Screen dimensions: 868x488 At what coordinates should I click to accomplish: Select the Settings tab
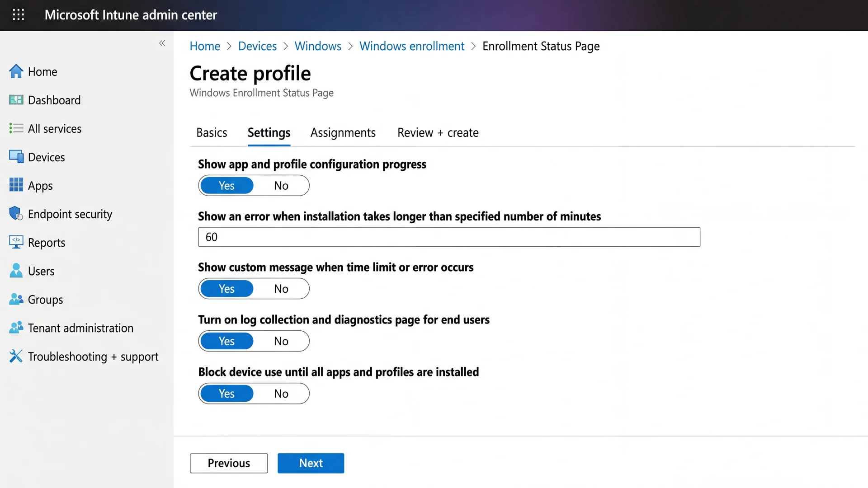pos(269,132)
